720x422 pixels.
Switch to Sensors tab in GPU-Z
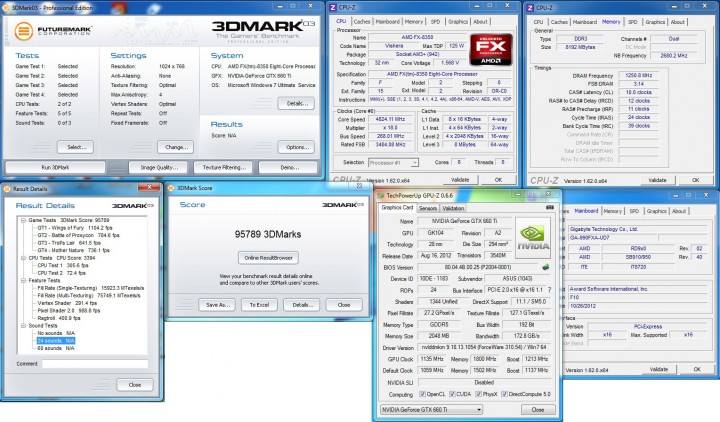click(x=428, y=208)
